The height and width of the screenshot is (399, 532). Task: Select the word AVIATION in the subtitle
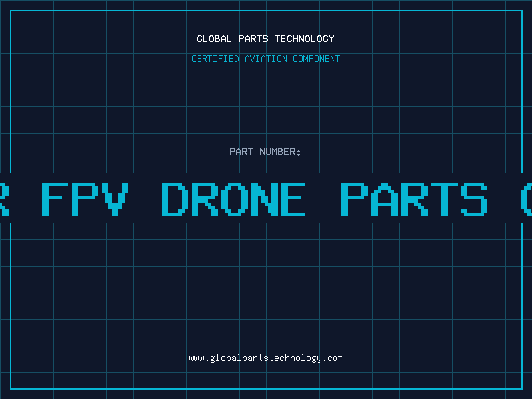click(265, 59)
